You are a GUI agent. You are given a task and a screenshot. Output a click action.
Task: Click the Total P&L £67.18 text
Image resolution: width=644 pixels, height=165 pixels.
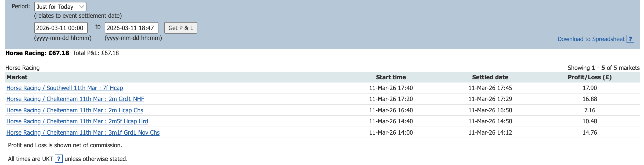[96, 53]
